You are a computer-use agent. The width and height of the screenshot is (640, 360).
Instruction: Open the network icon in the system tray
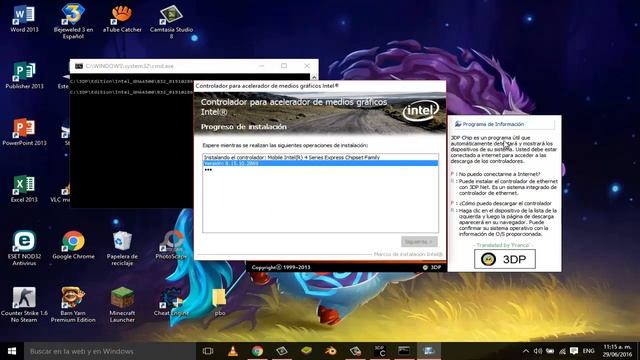(x=562, y=351)
